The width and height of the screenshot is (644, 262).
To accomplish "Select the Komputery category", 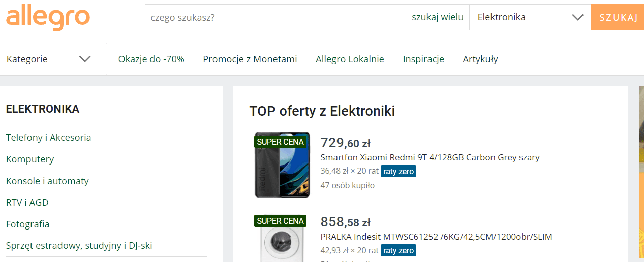I will point(30,159).
